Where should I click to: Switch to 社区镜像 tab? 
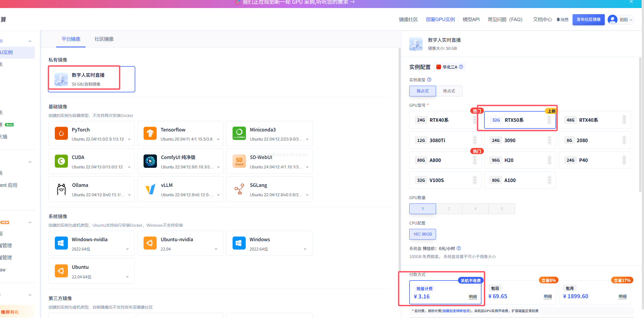[104, 39]
